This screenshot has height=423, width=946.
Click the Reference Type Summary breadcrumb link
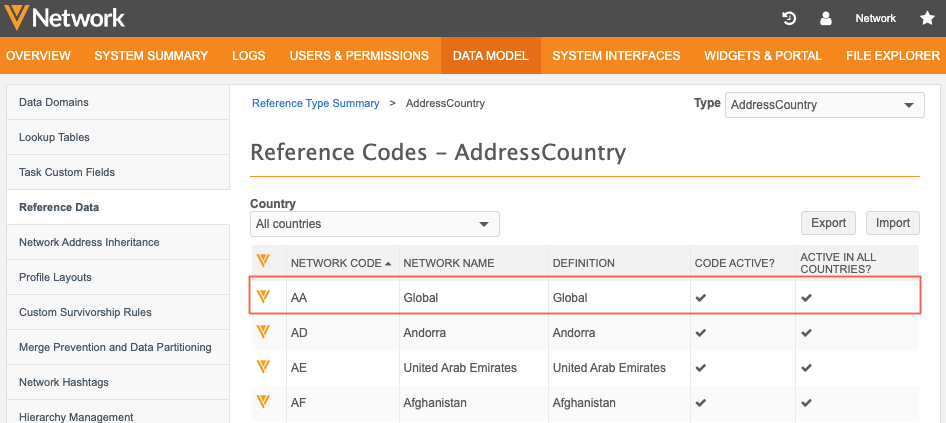click(x=315, y=103)
